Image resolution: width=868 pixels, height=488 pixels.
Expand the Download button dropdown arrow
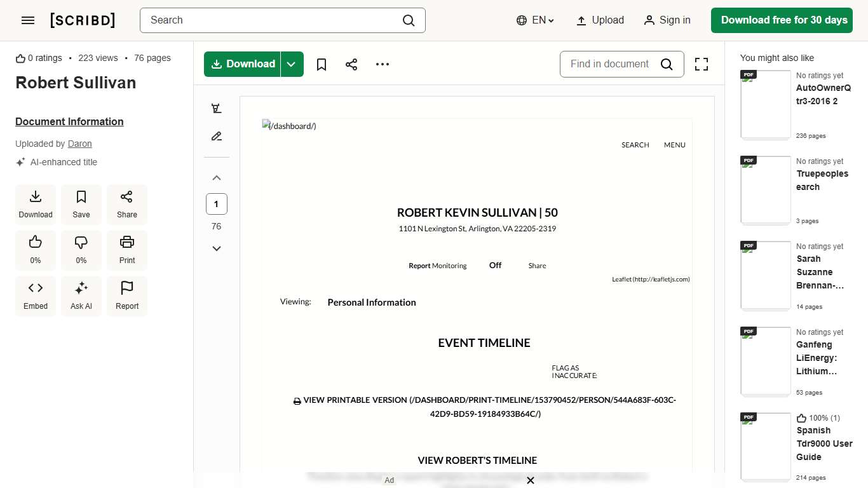pyautogui.click(x=292, y=64)
